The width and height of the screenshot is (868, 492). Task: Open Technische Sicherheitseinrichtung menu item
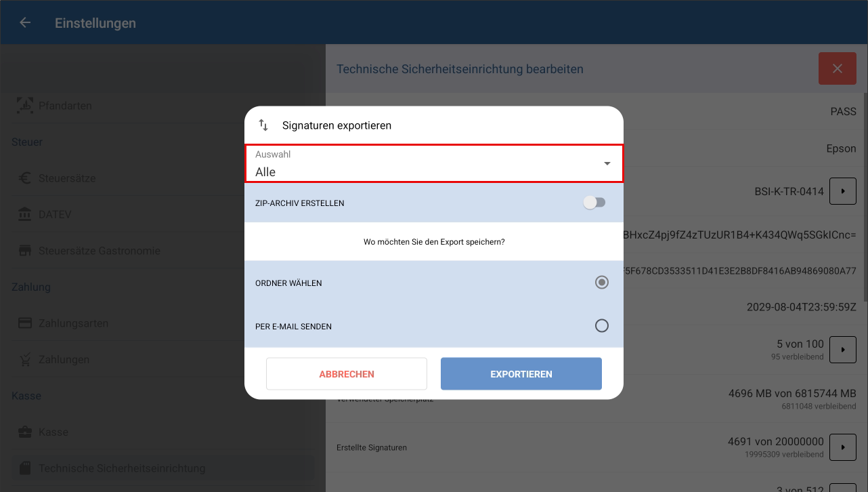(122, 468)
